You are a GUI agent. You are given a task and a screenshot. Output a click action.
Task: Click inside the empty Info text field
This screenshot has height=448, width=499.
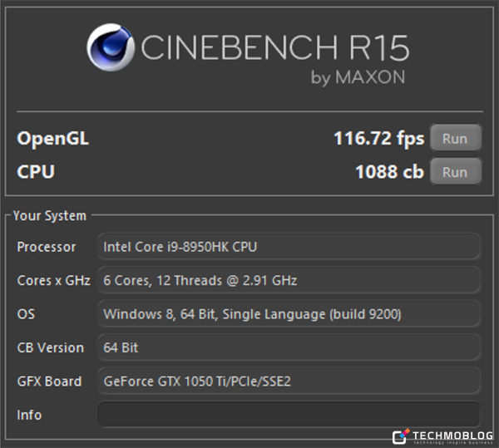point(289,414)
